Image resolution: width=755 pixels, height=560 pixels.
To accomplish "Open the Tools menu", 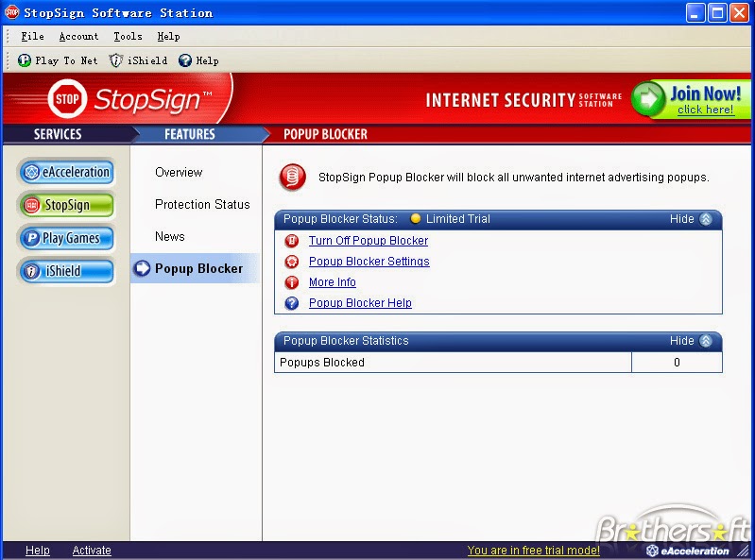I will (128, 36).
